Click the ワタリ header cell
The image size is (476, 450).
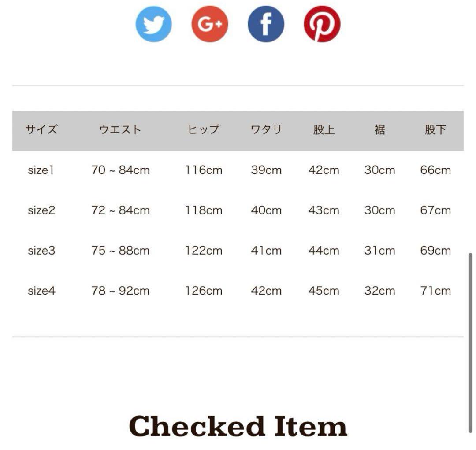point(266,130)
